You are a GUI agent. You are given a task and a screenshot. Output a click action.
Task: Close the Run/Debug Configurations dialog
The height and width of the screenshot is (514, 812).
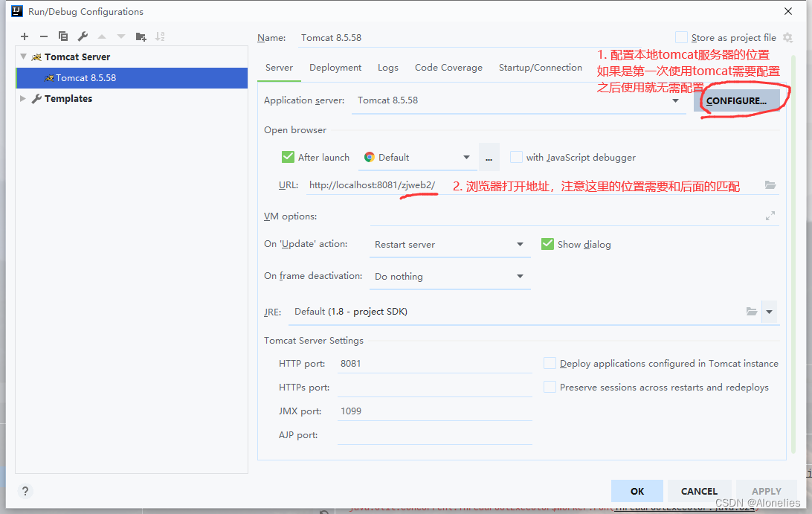(788, 11)
